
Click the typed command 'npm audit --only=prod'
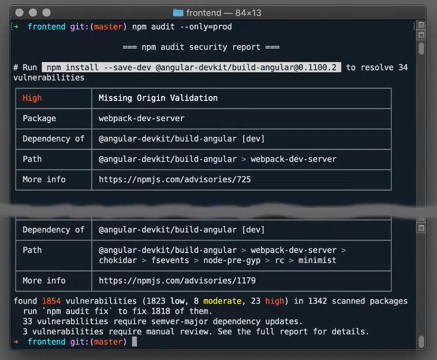coord(182,27)
